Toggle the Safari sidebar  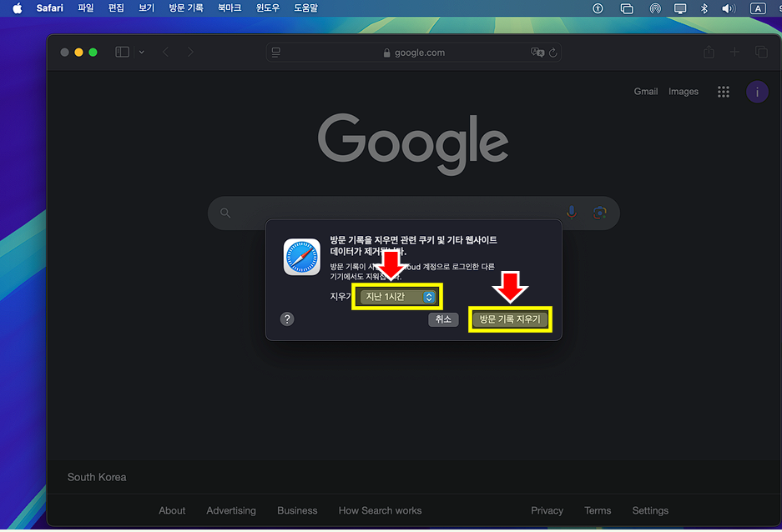tap(122, 52)
